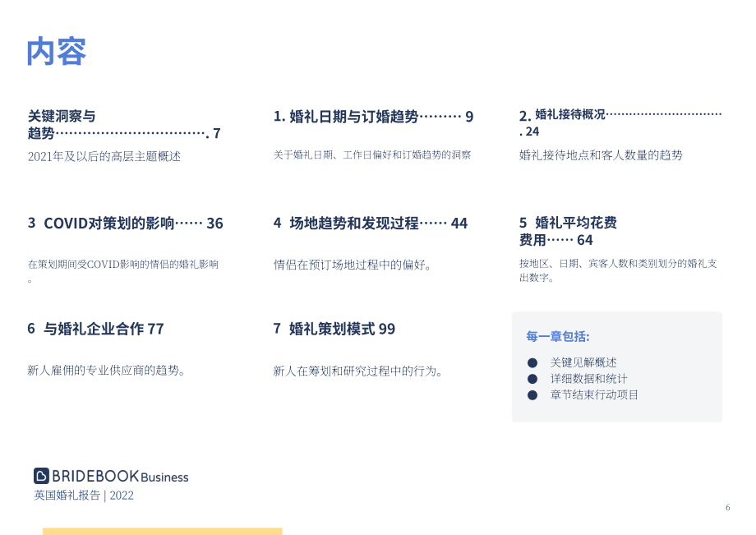Select the text '新人雇佣的专业供应商的趋势。'
The height and width of the screenshot is (535, 756).
coord(106,370)
